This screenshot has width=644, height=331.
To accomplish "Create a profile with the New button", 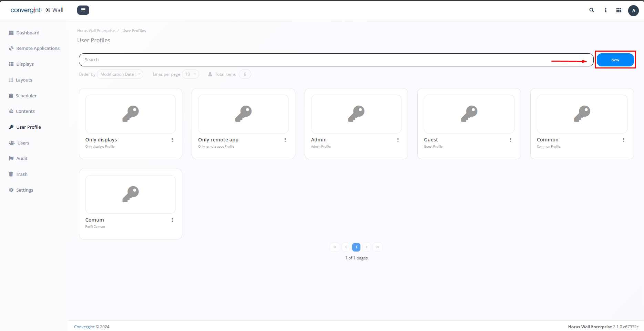I will pos(615,60).
